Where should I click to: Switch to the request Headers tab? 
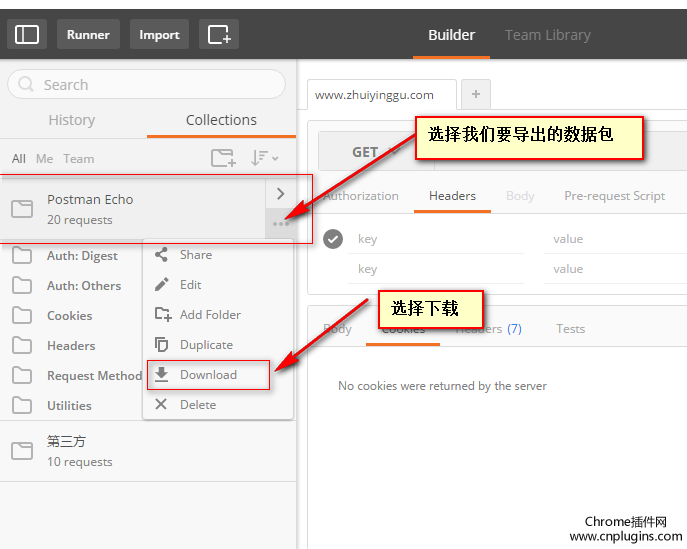[452, 196]
